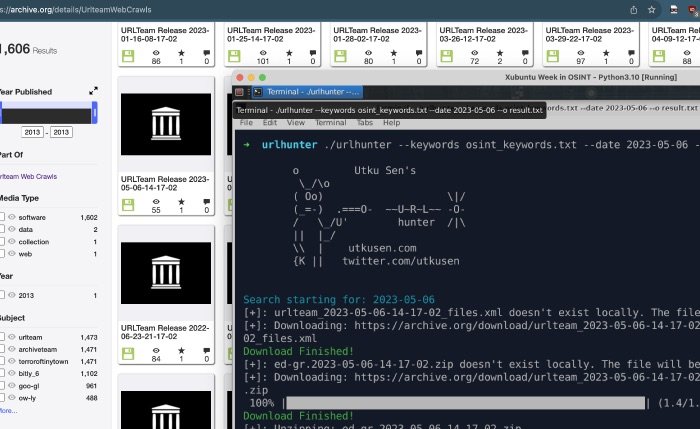This screenshot has width=700, height=429.
Task: Expand the Year Published histogram
Action: (93, 91)
